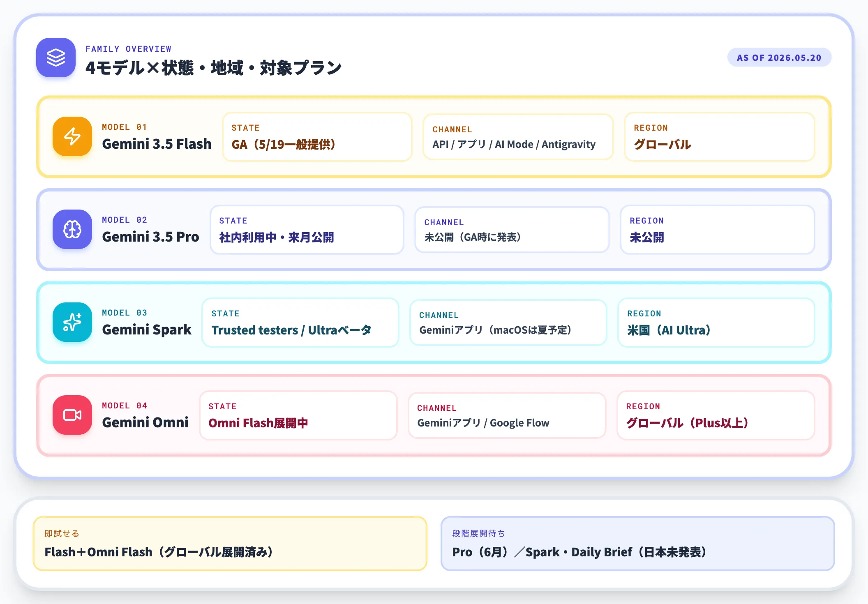Screen dimensions: 868x604
Task: Click the グローバル region card for Flash
Action: point(719,136)
